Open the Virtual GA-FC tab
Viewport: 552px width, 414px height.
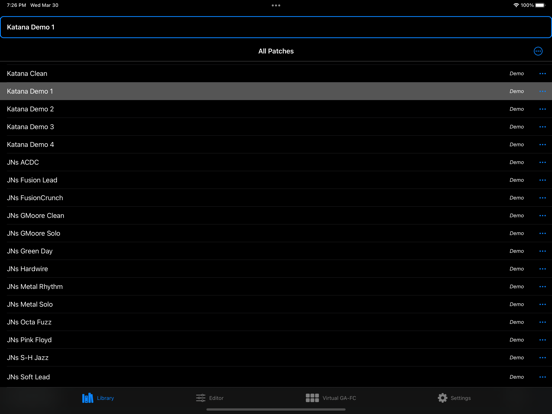pyautogui.click(x=331, y=398)
